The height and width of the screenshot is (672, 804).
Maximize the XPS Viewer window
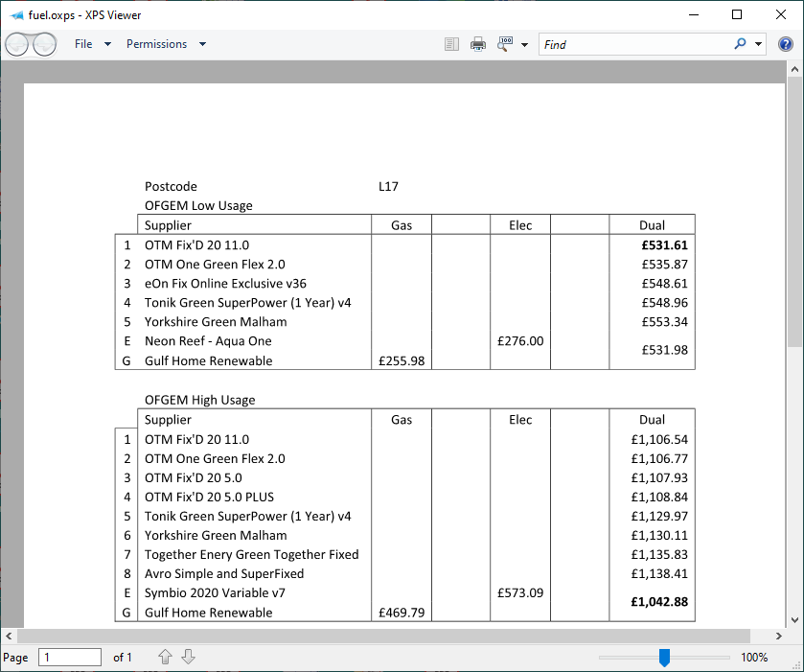(x=737, y=15)
